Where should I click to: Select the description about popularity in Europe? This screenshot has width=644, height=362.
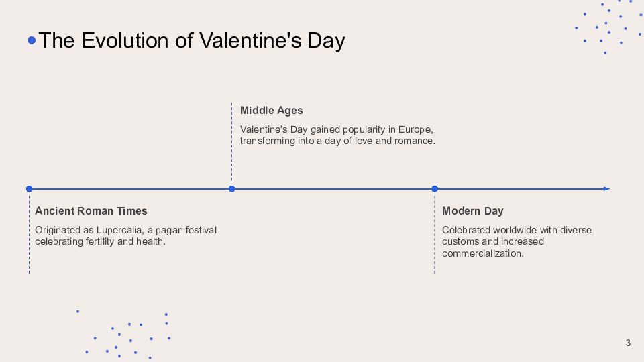(x=337, y=135)
